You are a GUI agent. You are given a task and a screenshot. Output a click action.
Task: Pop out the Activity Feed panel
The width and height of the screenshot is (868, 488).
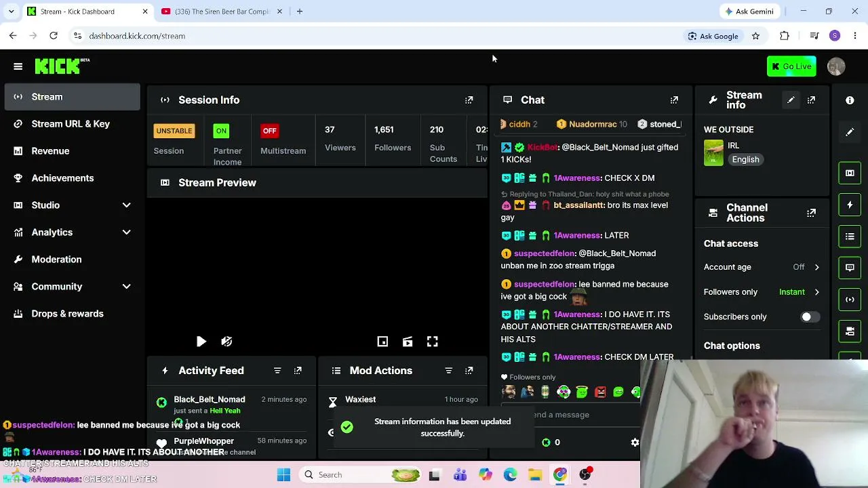(298, 371)
